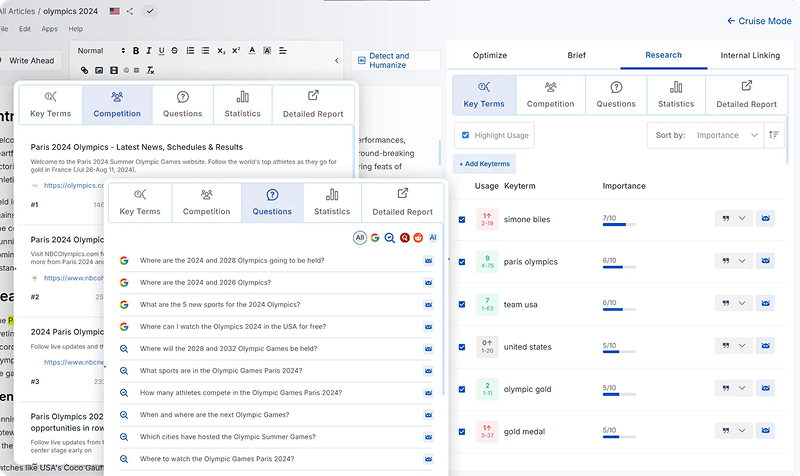
Task: Uncheck the simone biles keyterm checkbox
Action: tap(462, 219)
